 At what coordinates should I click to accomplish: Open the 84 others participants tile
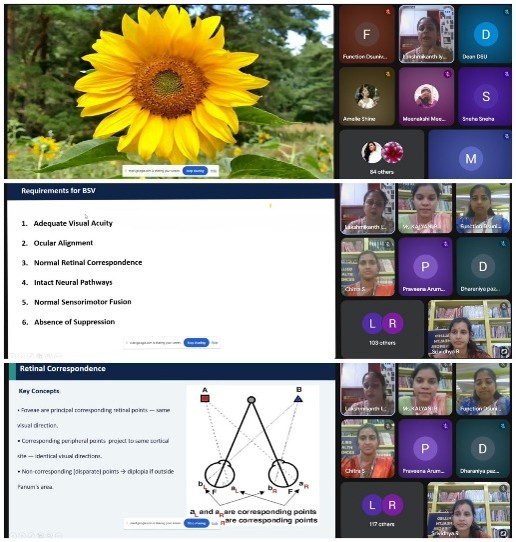tap(382, 155)
